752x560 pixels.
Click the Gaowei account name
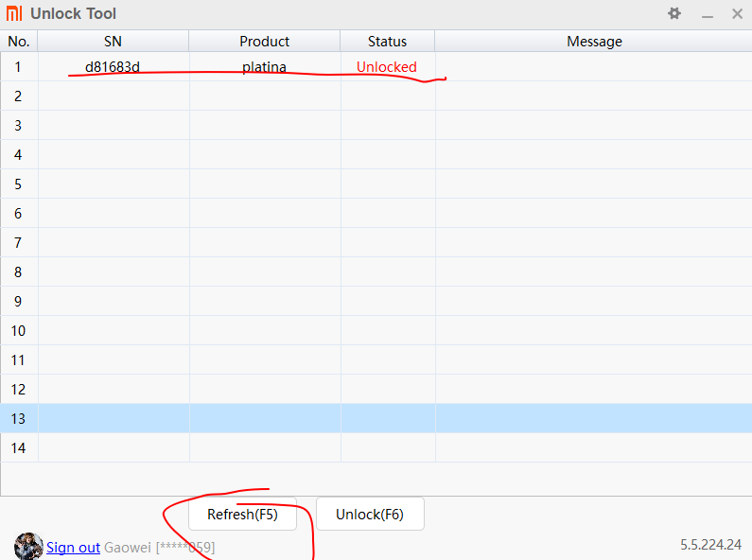tap(128, 547)
